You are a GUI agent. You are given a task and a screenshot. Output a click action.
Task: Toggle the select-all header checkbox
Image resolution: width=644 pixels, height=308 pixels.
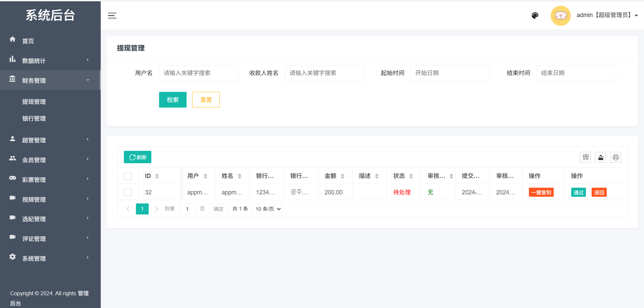(x=128, y=176)
